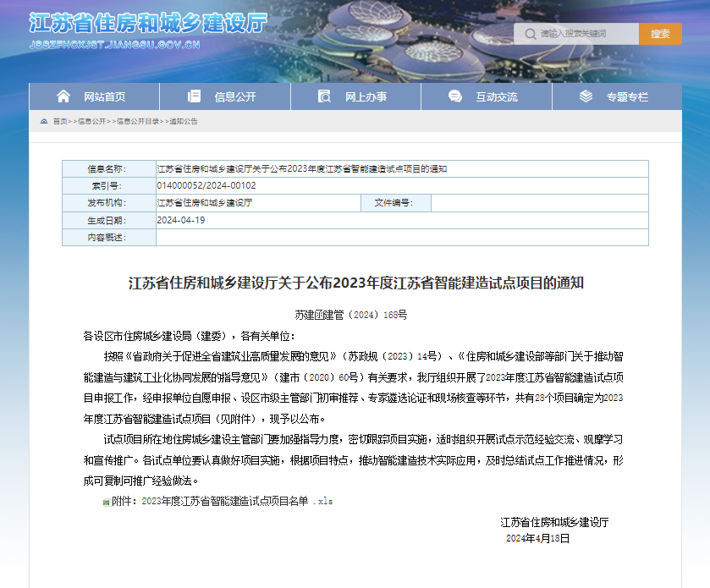The height and width of the screenshot is (588, 710).
Task: Click 通知公告 breadcrumb link
Action: pyautogui.click(x=184, y=122)
